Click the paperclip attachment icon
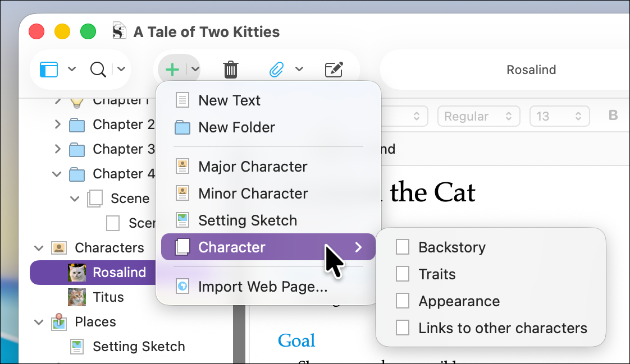This screenshot has width=630, height=364. 276,70
